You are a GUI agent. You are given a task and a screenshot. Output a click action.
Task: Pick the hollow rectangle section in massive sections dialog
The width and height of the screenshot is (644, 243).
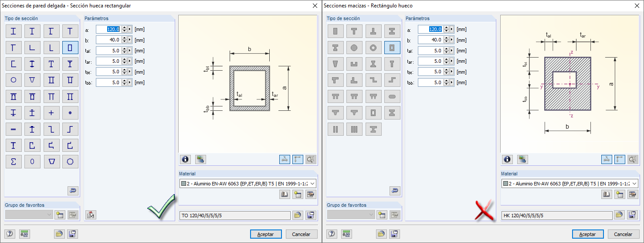pyautogui.click(x=392, y=47)
